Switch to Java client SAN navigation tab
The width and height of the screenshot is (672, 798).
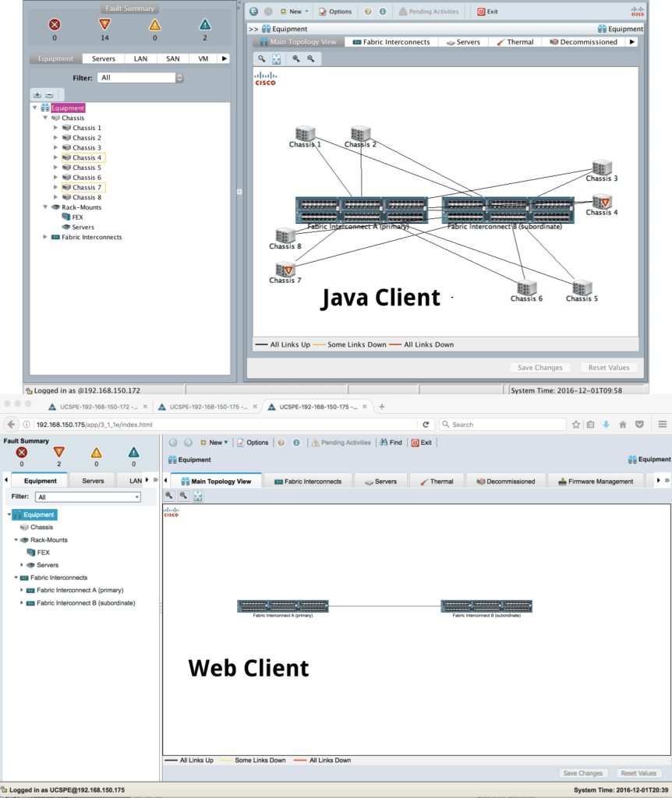click(172, 59)
